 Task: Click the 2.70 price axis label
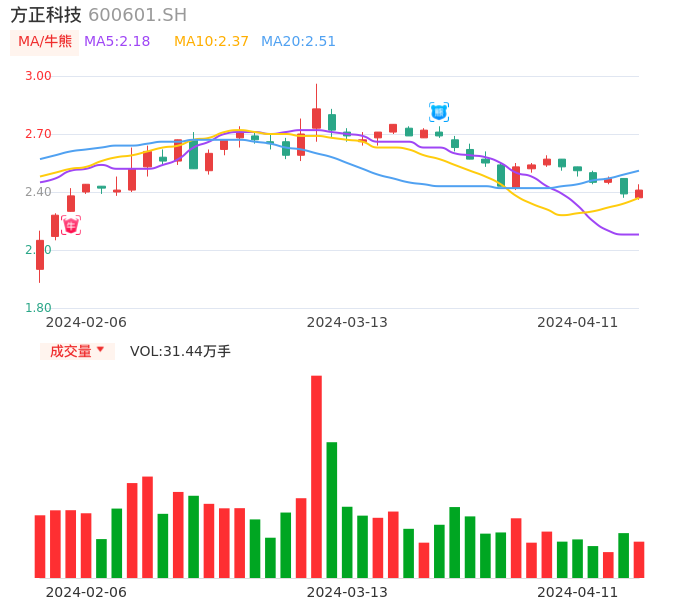click(x=38, y=134)
